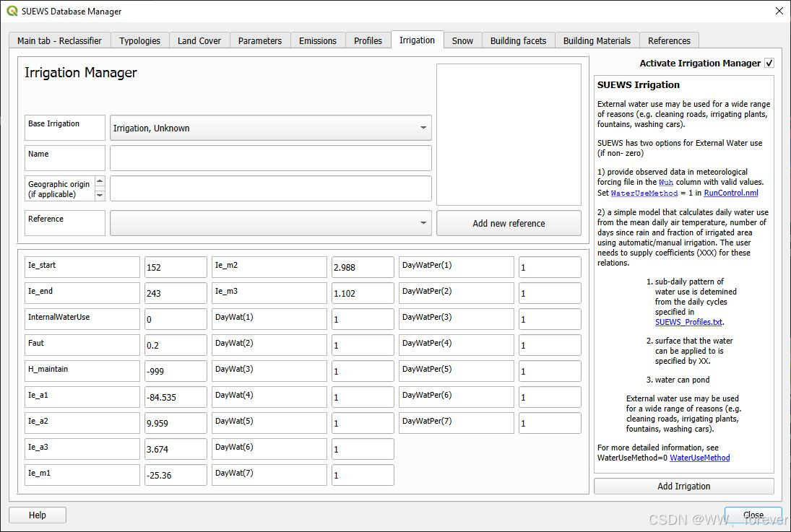Open the WaterUseMethod link in option 1
Image resolution: width=791 pixels, height=532 pixels.
(x=644, y=193)
